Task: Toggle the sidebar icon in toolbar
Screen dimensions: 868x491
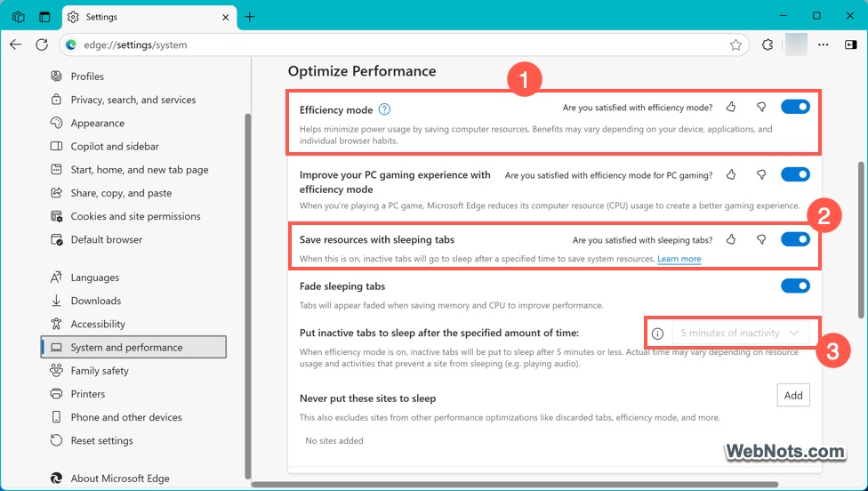Action: pos(851,44)
